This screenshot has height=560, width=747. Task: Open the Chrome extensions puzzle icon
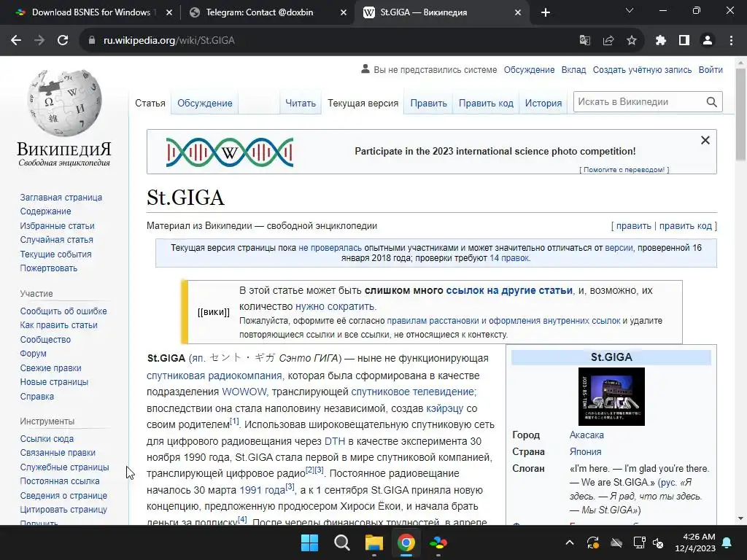point(660,41)
